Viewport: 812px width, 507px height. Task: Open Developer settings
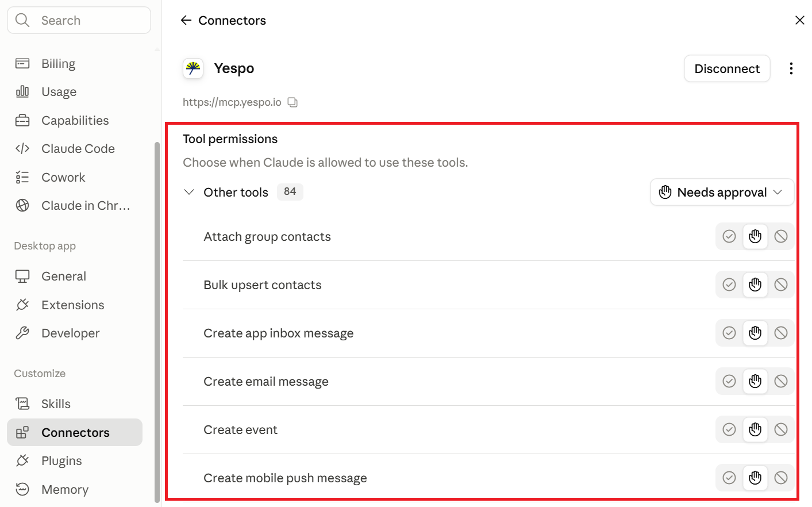tap(75, 333)
